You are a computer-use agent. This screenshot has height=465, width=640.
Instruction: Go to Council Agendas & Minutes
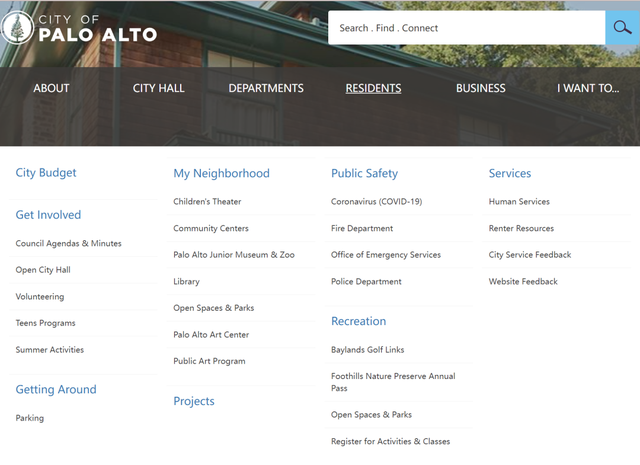[68, 243]
